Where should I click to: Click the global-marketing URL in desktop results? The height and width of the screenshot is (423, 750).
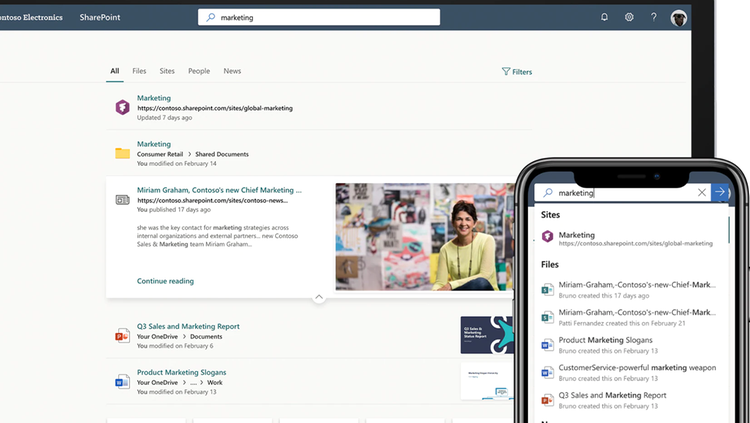(x=215, y=108)
